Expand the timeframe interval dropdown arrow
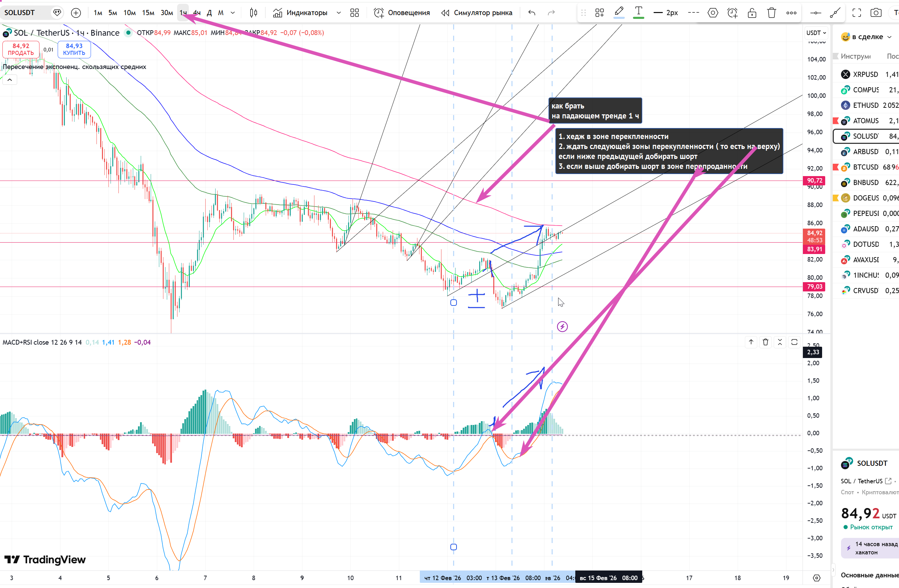The image size is (899, 588). click(233, 13)
